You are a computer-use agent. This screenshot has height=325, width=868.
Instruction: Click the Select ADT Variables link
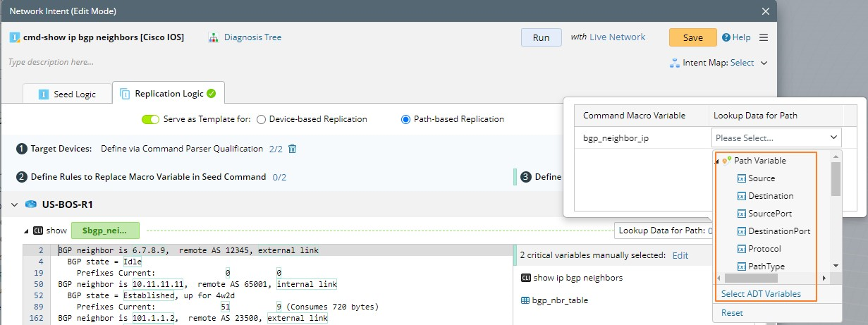point(761,294)
